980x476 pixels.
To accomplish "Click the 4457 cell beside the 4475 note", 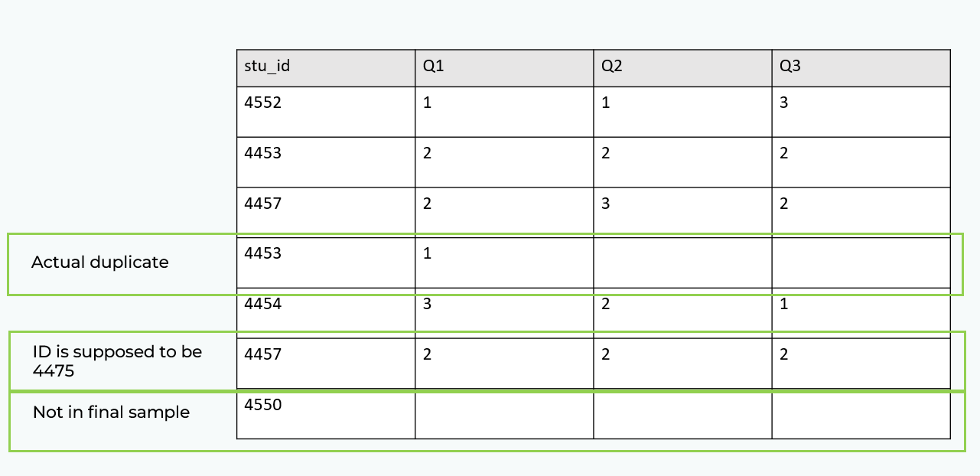I will click(x=263, y=355).
